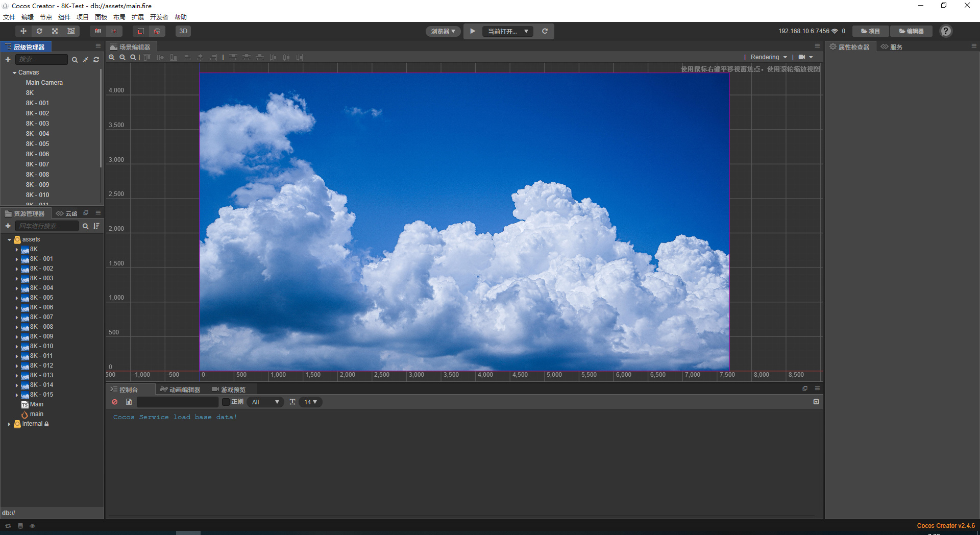Start preview with the play button
The width and height of the screenshot is (980, 535).
point(473,31)
